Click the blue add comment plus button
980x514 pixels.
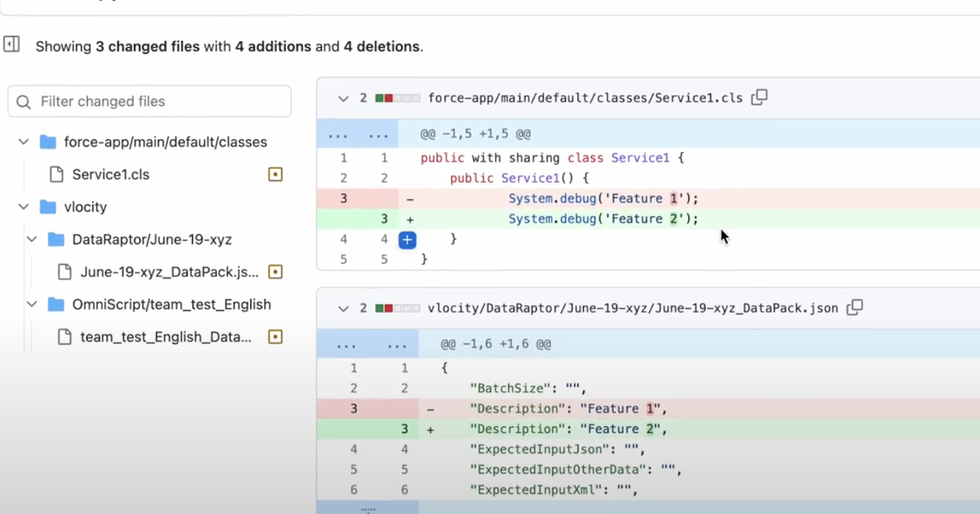[x=407, y=240]
